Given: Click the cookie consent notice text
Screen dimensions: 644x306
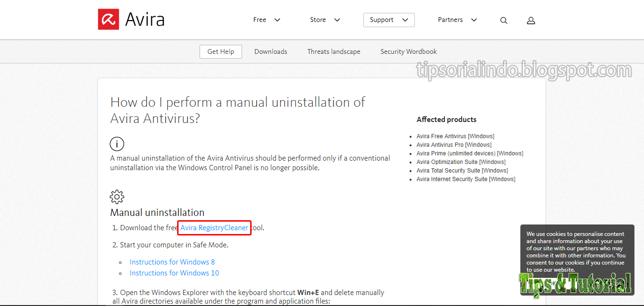Looking at the screenshot, I should pos(576,252).
